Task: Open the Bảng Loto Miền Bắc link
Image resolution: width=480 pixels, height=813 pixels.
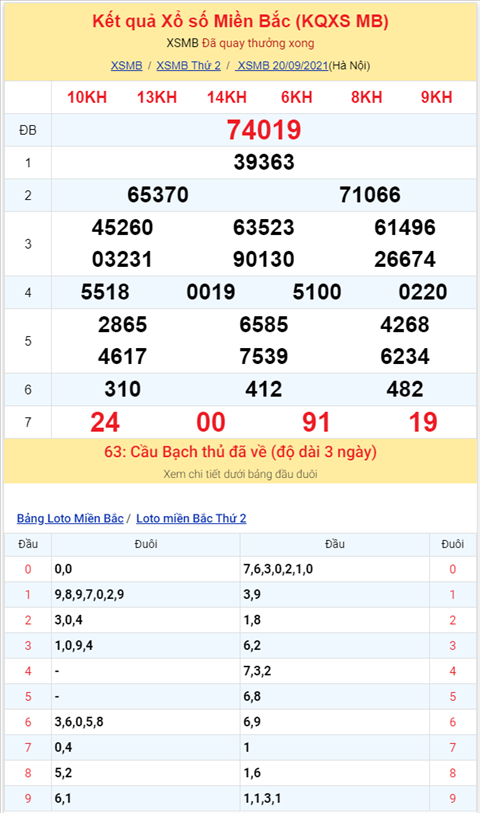Action: [70, 518]
